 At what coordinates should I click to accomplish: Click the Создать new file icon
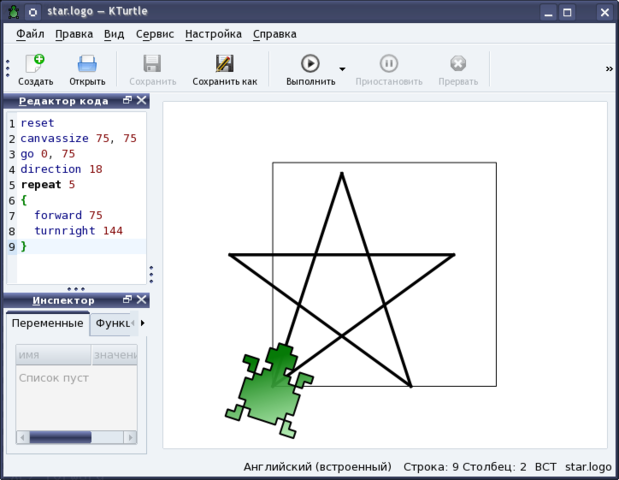pyautogui.click(x=35, y=64)
